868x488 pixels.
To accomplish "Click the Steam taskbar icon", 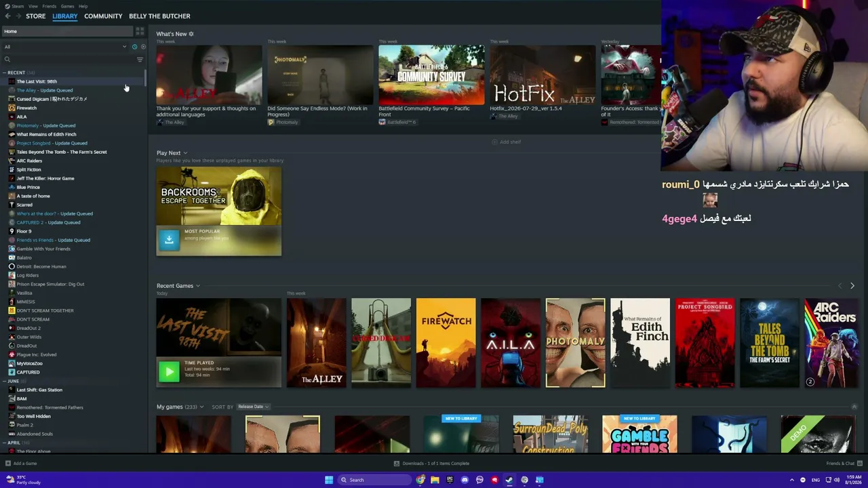I will coord(509,480).
